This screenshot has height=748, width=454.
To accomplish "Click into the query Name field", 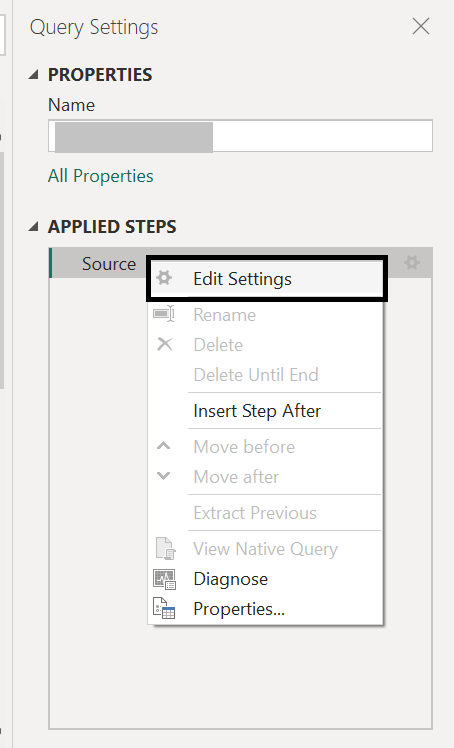I will pos(240,136).
